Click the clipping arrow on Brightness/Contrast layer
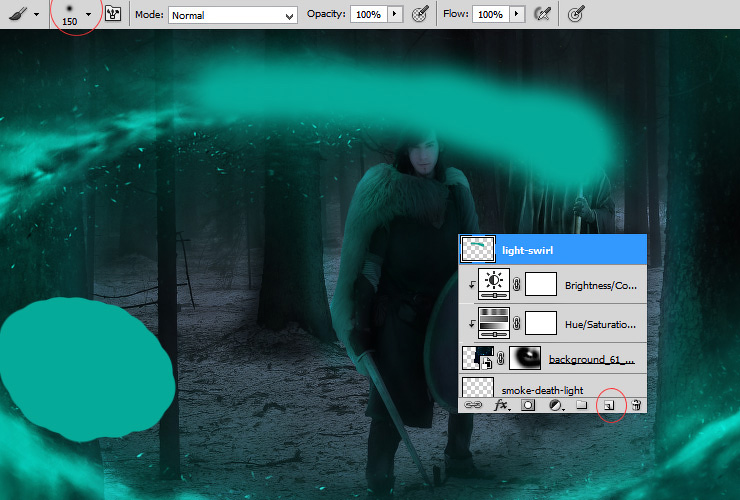The height and width of the screenshot is (500, 740). coord(471,284)
